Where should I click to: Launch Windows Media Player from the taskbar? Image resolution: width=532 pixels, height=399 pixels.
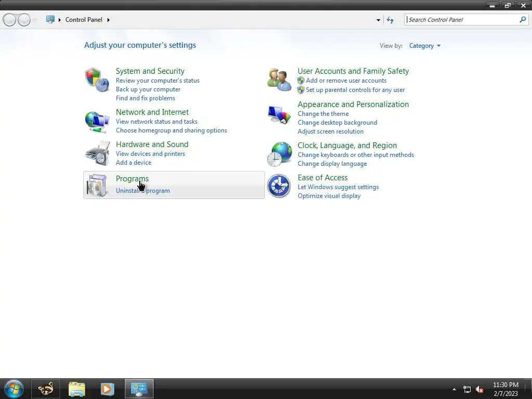107,389
